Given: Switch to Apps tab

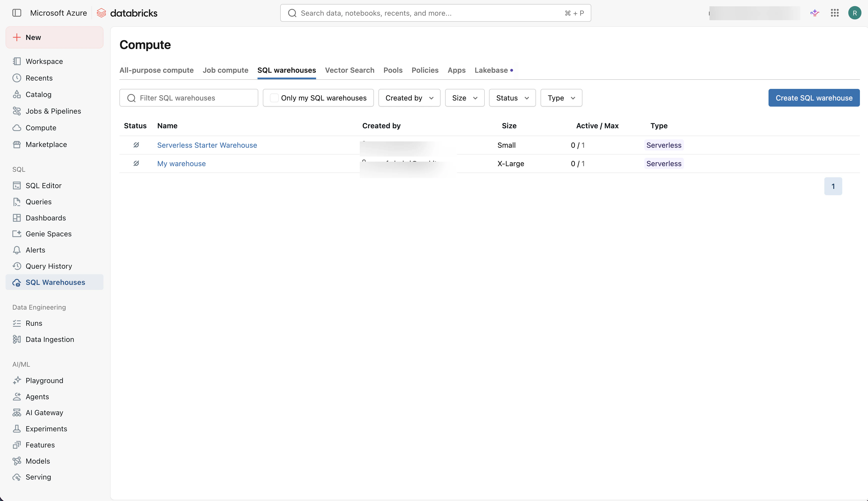Looking at the screenshot, I should pos(456,70).
